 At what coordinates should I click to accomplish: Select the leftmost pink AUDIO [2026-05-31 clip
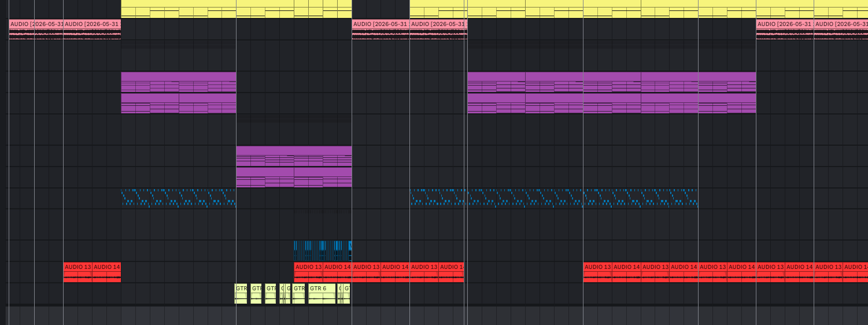pyautogui.click(x=36, y=29)
